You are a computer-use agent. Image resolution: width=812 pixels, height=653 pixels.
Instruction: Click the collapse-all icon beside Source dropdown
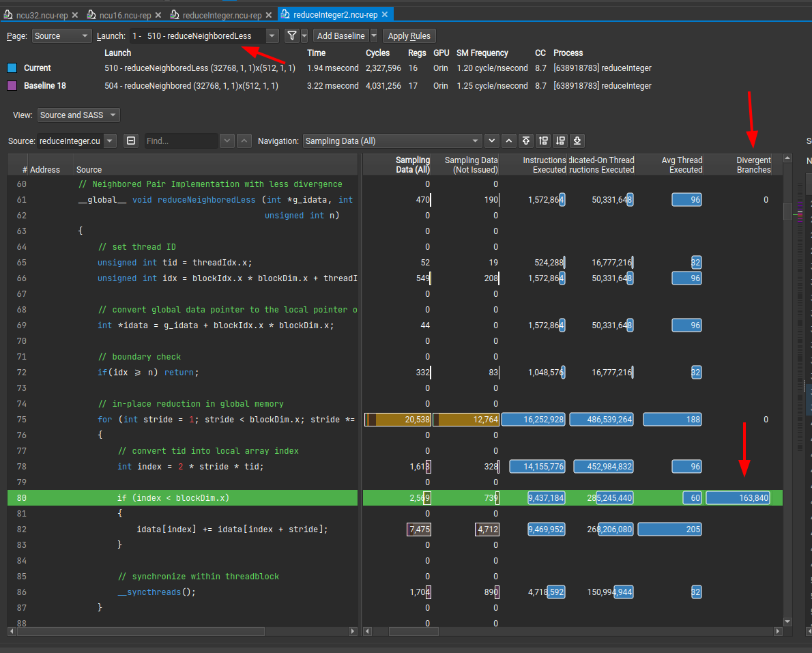tap(132, 141)
